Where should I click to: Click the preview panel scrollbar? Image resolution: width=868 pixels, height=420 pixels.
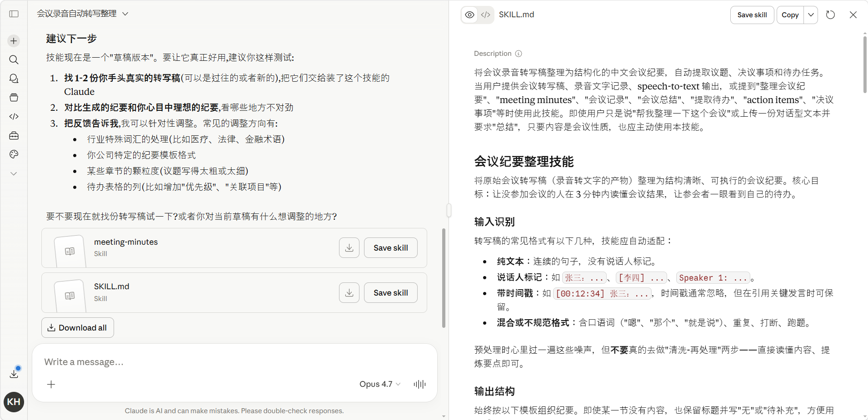(x=865, y=64)
